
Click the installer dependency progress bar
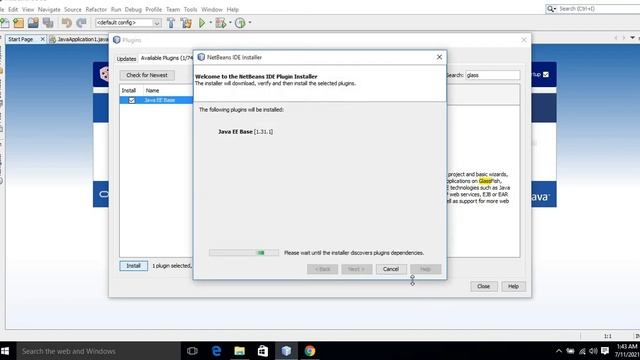[244, 253]
